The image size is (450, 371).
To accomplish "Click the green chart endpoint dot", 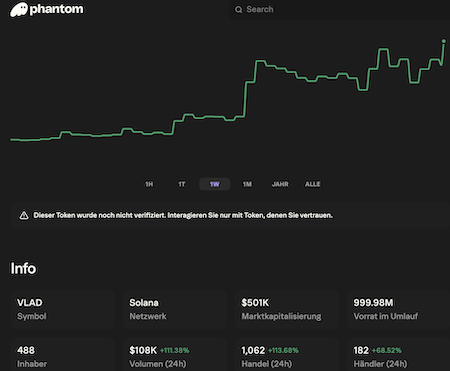I will (x=444, y=41).
